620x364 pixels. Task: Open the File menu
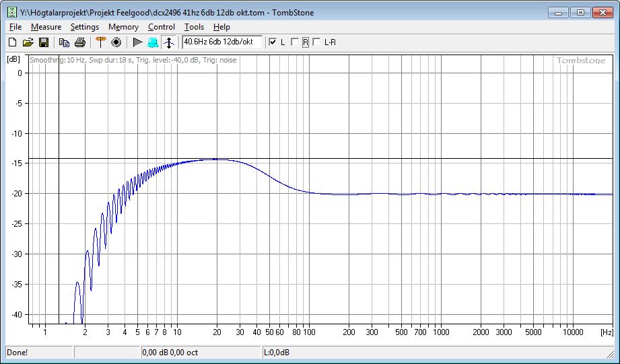15,27
